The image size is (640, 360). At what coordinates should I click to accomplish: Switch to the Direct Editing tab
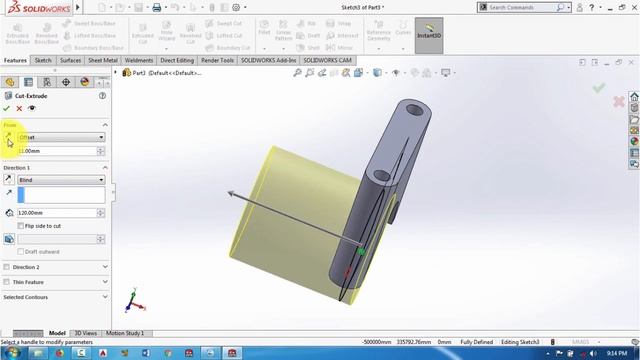click(x=177, y=60)
